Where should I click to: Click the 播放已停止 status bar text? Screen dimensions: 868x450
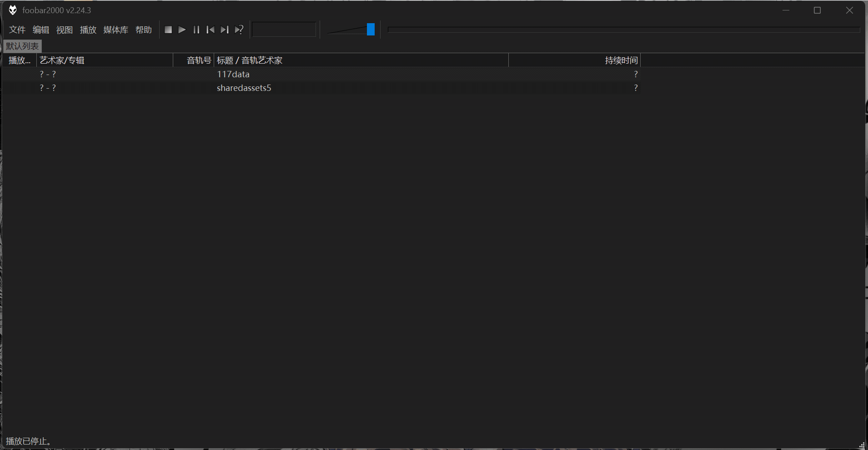coord(28,441)
